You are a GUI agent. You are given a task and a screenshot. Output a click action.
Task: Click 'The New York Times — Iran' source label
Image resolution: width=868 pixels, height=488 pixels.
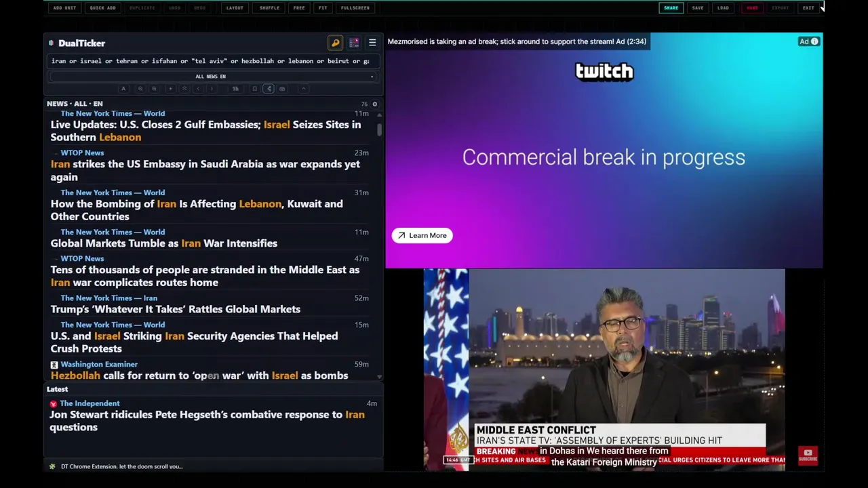pyautogui.click(x=108, y=298)
